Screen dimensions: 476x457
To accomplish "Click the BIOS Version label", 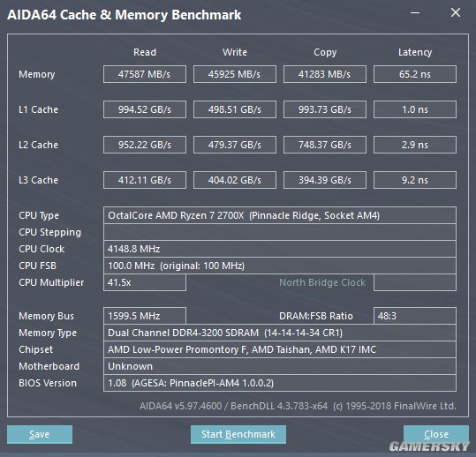I will (48, 383).
